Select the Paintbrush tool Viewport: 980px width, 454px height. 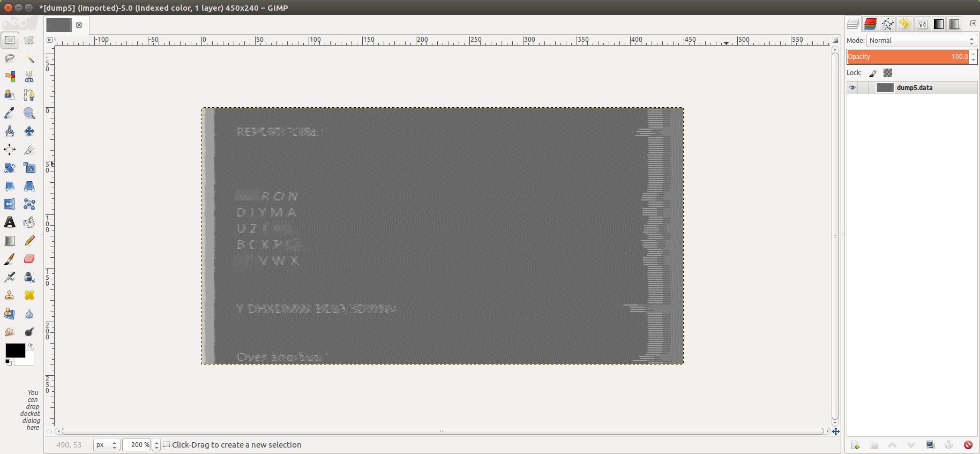10,259
